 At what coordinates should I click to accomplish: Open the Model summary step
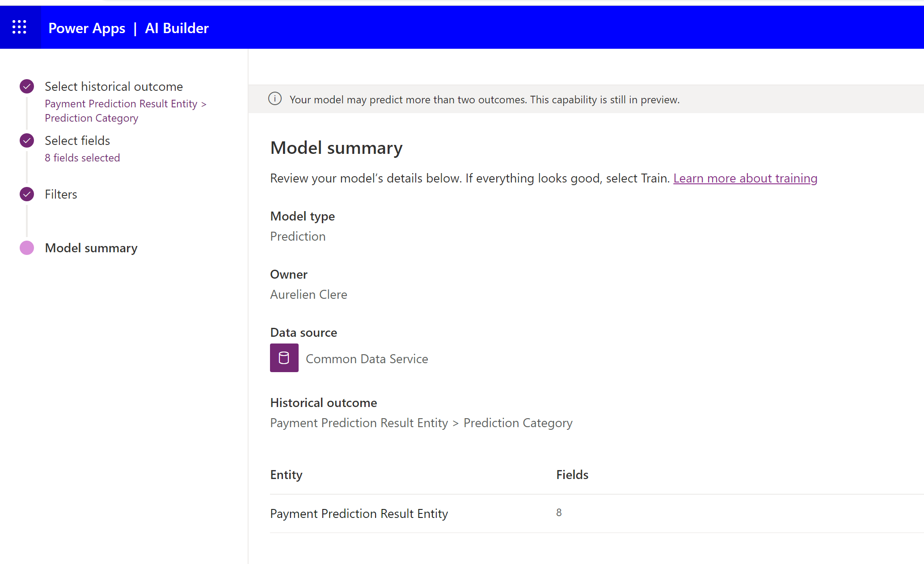pyautogui.click(x=91, y=248)
